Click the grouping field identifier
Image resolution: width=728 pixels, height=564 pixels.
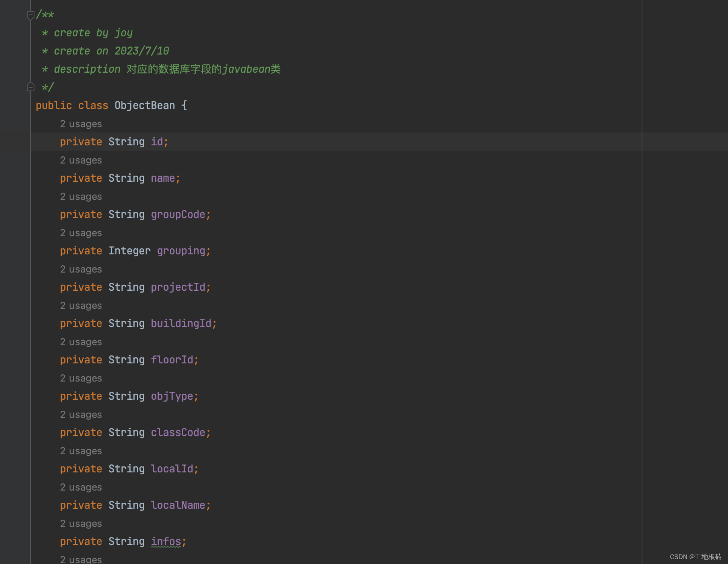181,251
